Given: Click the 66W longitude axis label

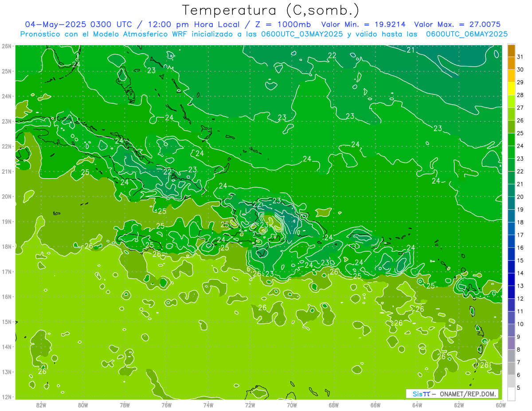Looking at the screenshot, I should pos(376,405).
